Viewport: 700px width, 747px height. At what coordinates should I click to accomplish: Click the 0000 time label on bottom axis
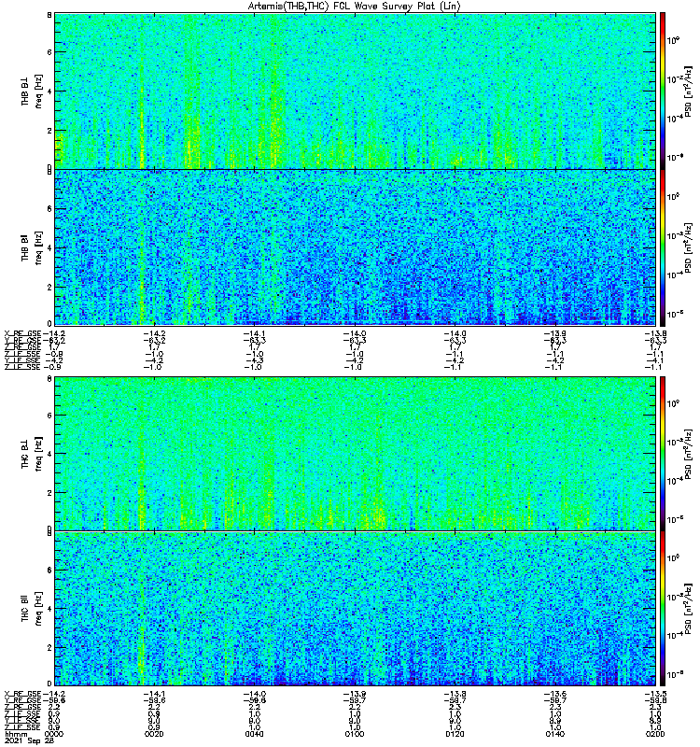point(53,734)
